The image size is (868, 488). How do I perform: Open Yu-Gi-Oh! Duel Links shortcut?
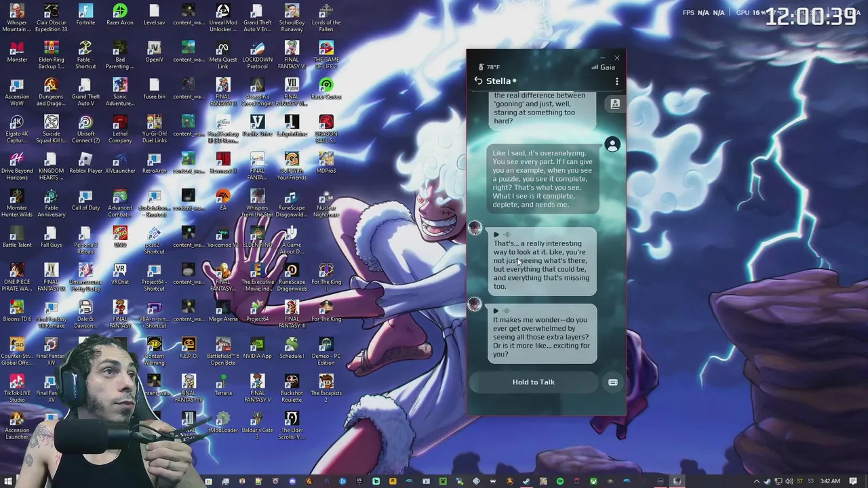pos(154,129)
